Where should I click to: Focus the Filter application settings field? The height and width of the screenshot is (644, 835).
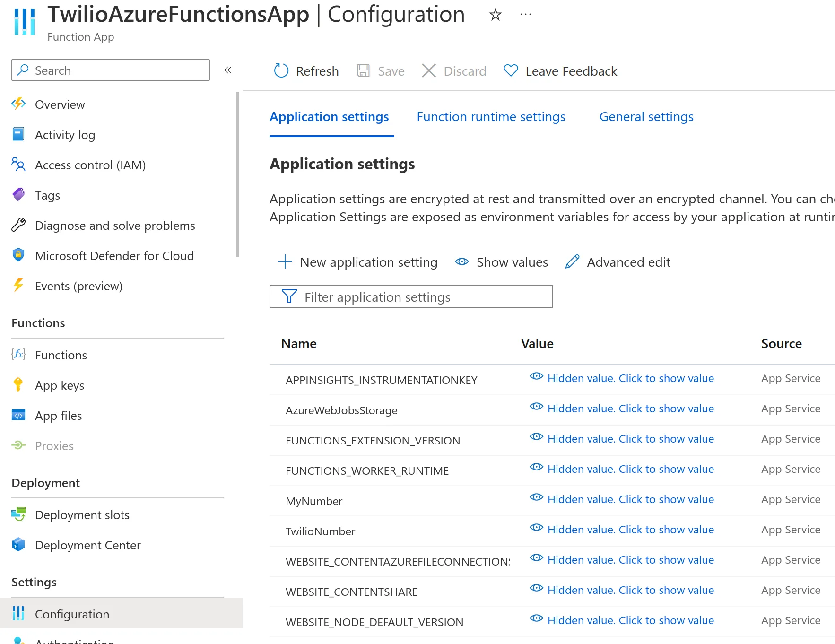[411, 296]
